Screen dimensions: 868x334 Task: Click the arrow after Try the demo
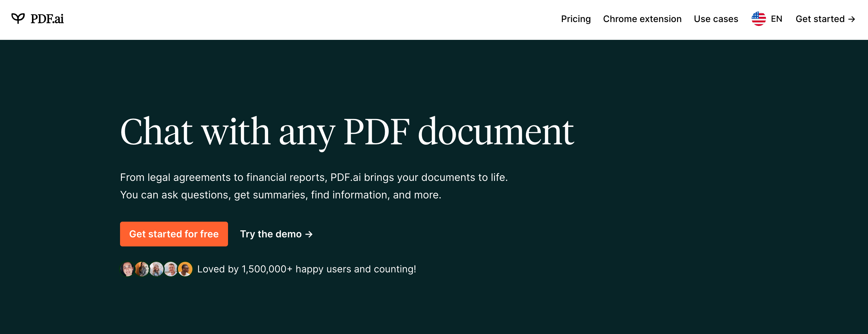tap(309, 234)
